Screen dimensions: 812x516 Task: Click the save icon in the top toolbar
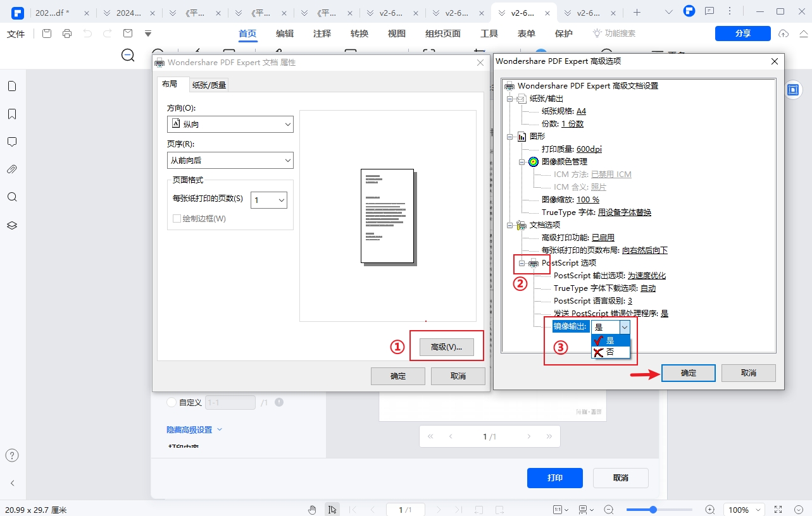(47, 34)
